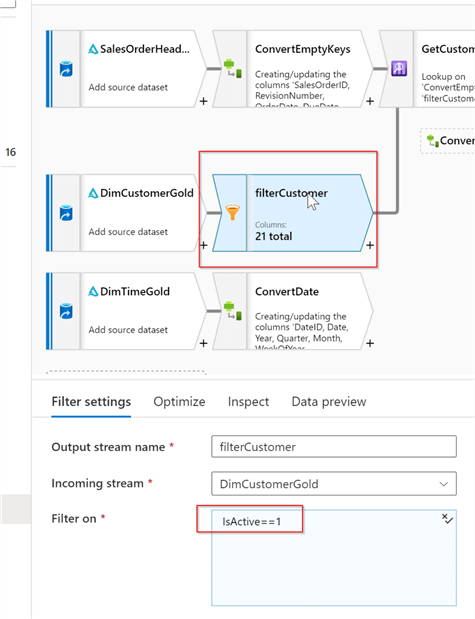Screen dimensions: 475x619
Task: Add transformation after DimTimeGold source
Action: point(203,343)
